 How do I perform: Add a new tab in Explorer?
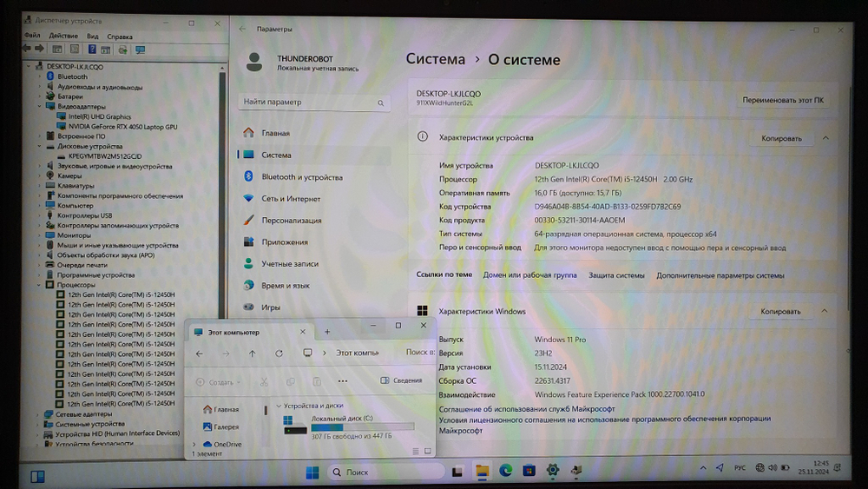[x=327, y=332]
